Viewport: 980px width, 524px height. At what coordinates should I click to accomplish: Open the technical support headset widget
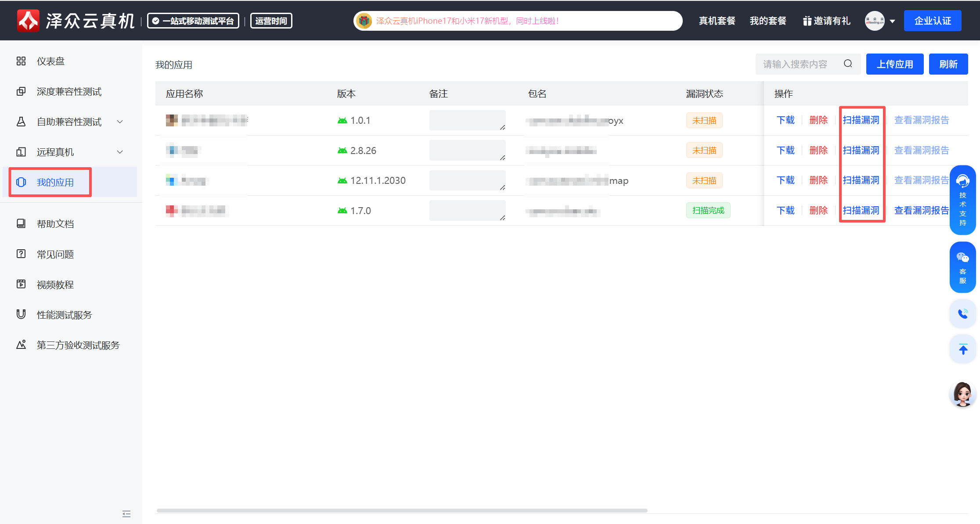tap(962, 200)
